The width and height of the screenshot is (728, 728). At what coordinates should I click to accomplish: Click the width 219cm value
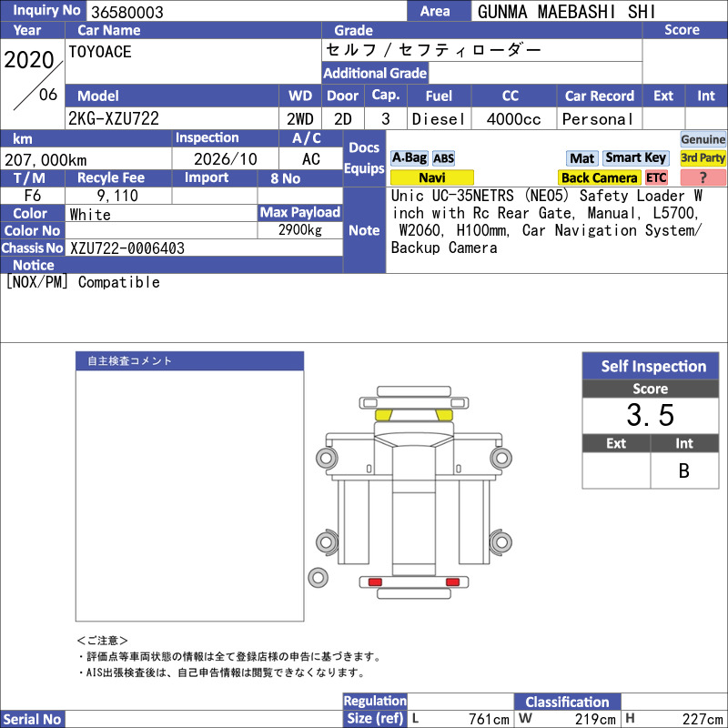[x=595, y=719]
